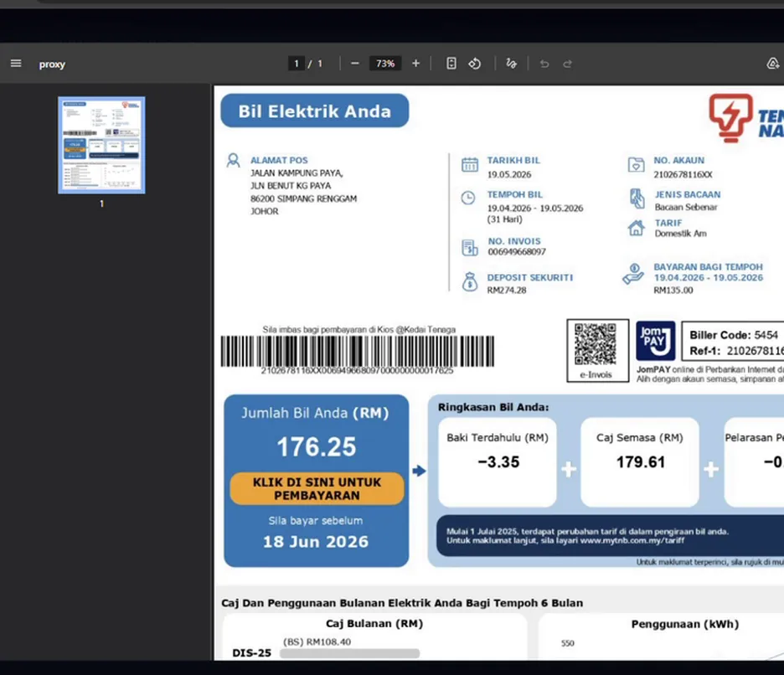
Task: Zoom out with the minus button
Action: (355, 64)
